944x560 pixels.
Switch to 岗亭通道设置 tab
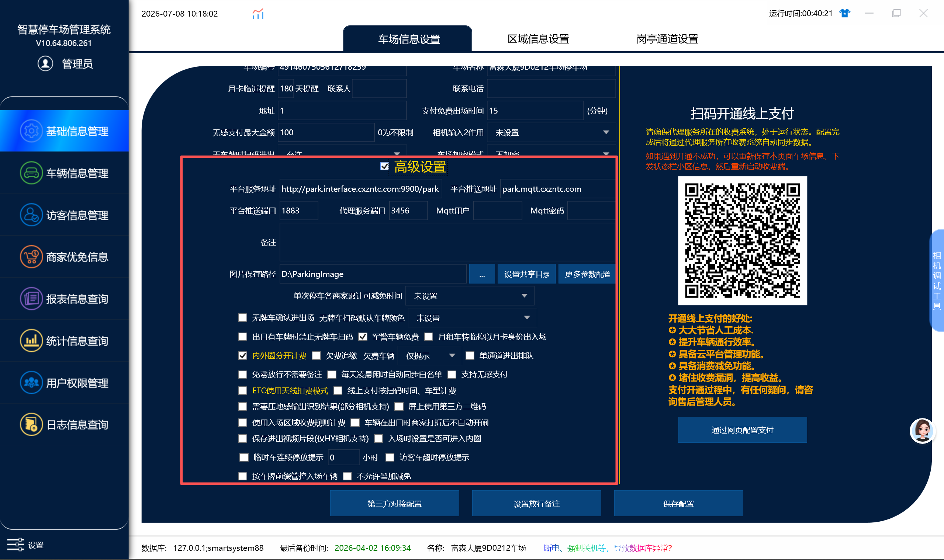point(667,39)
